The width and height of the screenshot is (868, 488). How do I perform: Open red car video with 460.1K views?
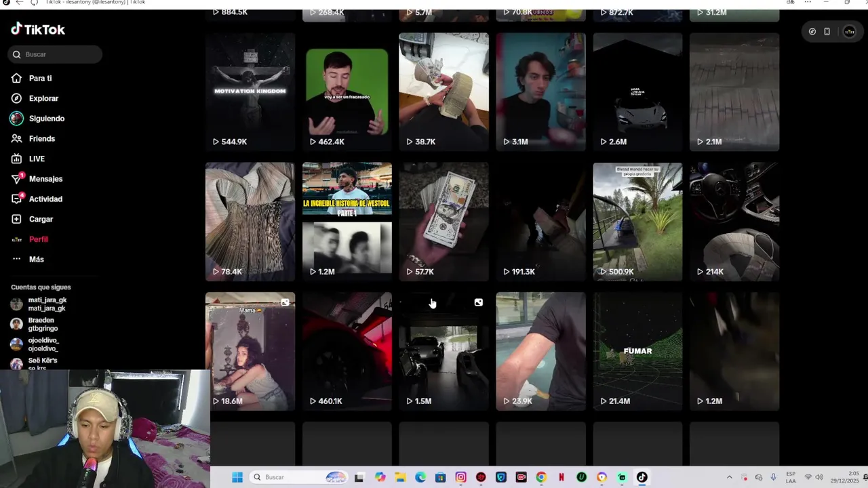pos(347,351)
